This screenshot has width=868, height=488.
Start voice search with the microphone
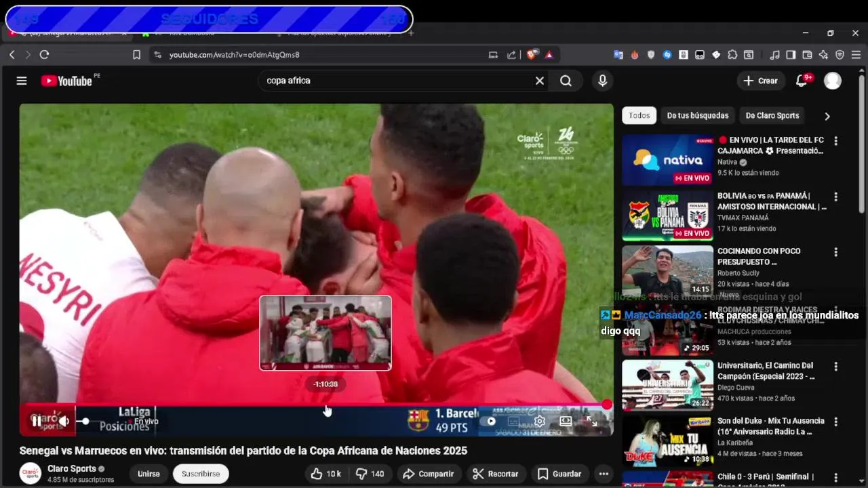602,81
